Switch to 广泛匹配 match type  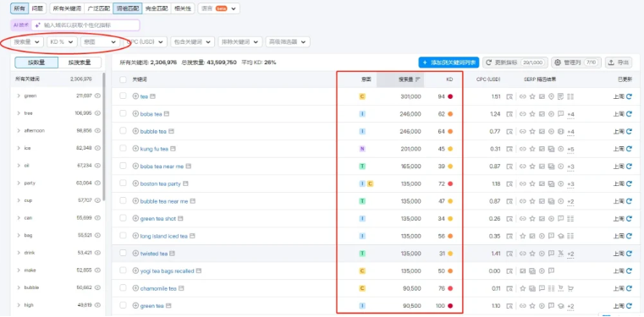99,8
